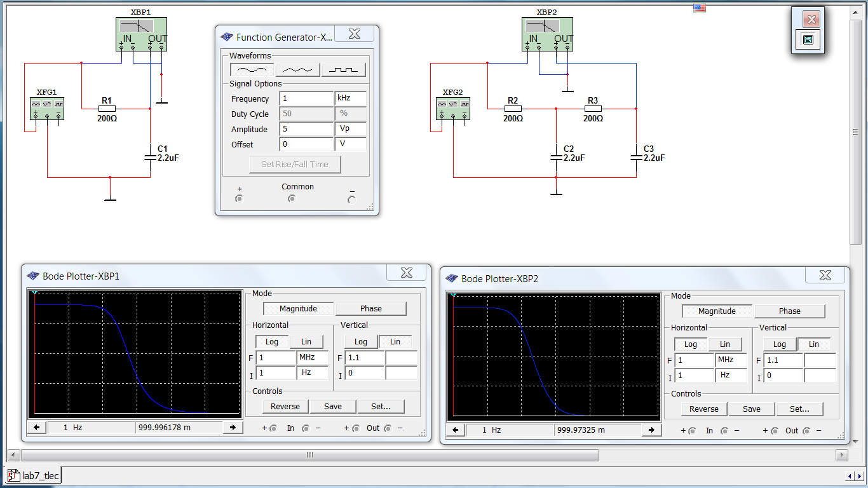Open XBP2 vertical F unit field
This screenshot has width=868, height=488.
(x=820, y=360)
